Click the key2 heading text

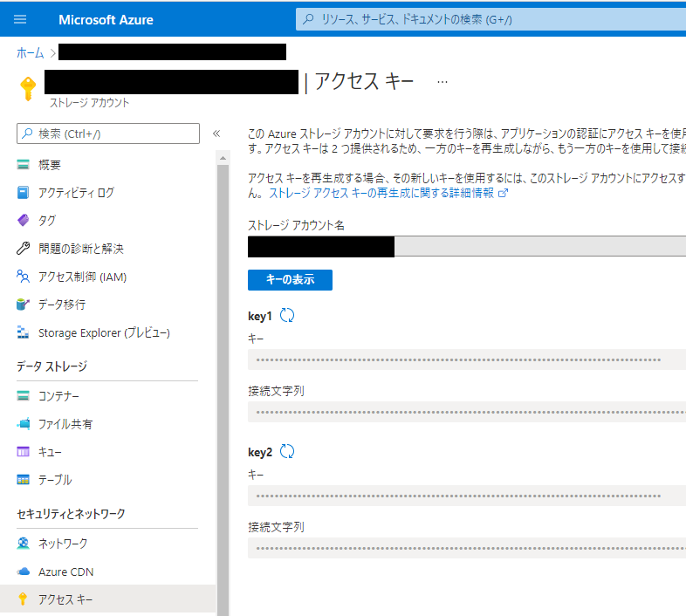(260, 452)
